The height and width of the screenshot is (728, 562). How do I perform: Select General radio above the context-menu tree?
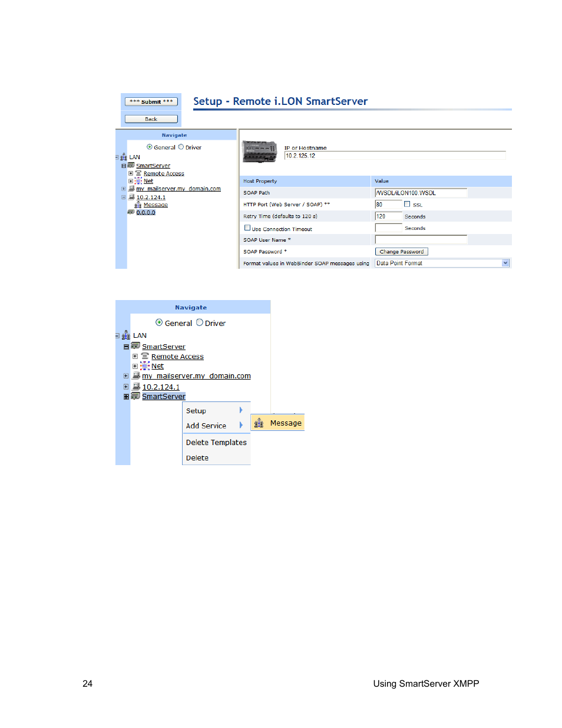pos(159,322)
